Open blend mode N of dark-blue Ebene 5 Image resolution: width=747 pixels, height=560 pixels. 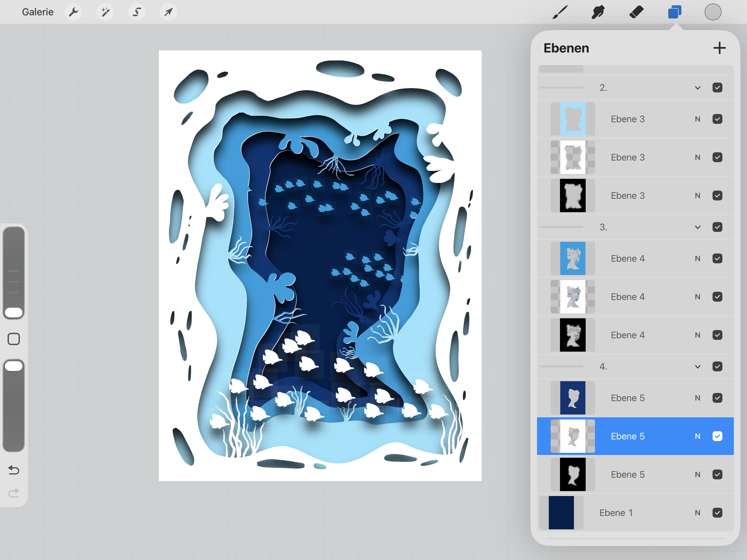tap(697, 398)
